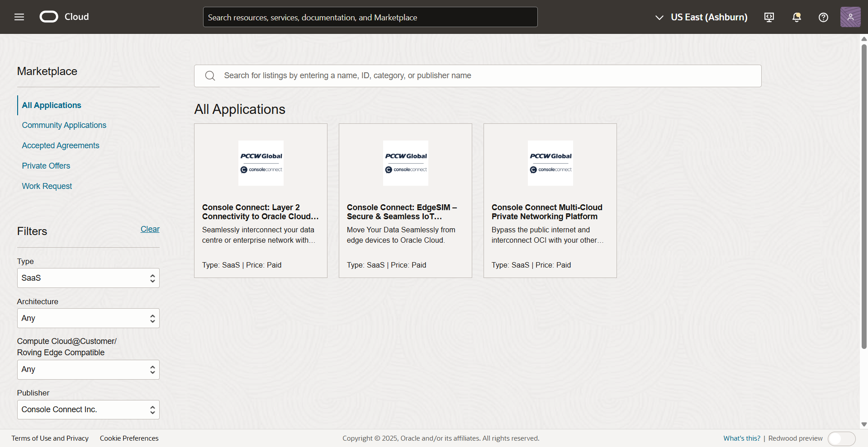Click the Filters heading
Viewport: 868px width, 447px height.
click(x=32, y=231)
